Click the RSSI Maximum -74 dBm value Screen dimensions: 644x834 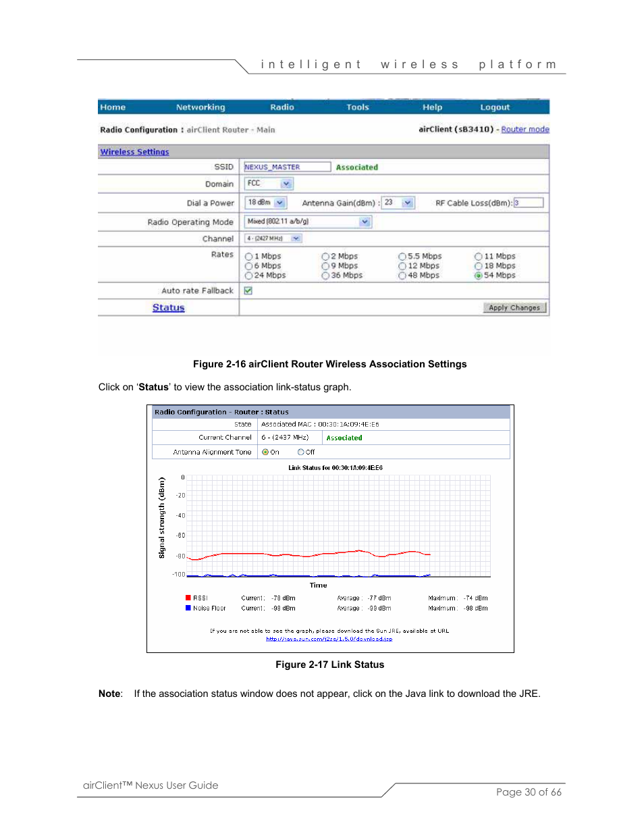coord(475,598)
